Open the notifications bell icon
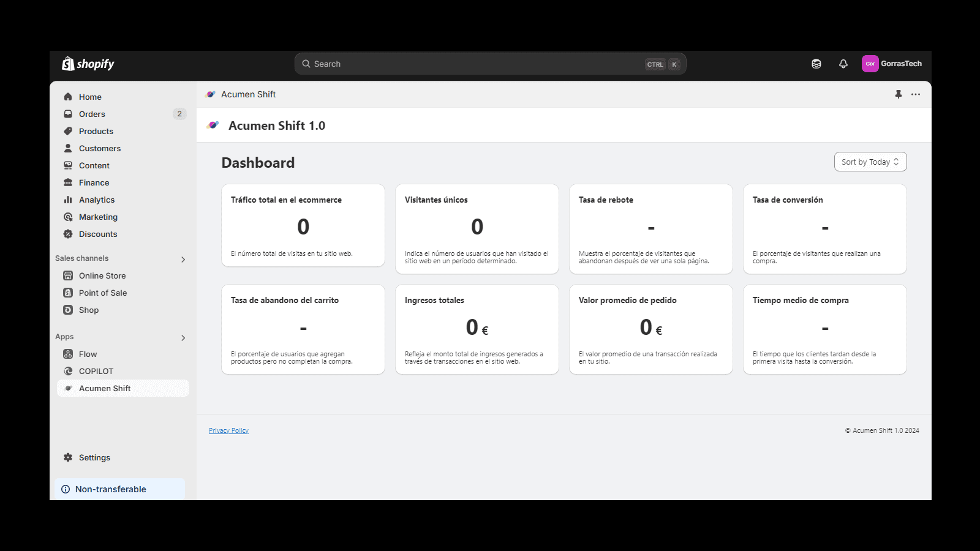 [843, 64]
